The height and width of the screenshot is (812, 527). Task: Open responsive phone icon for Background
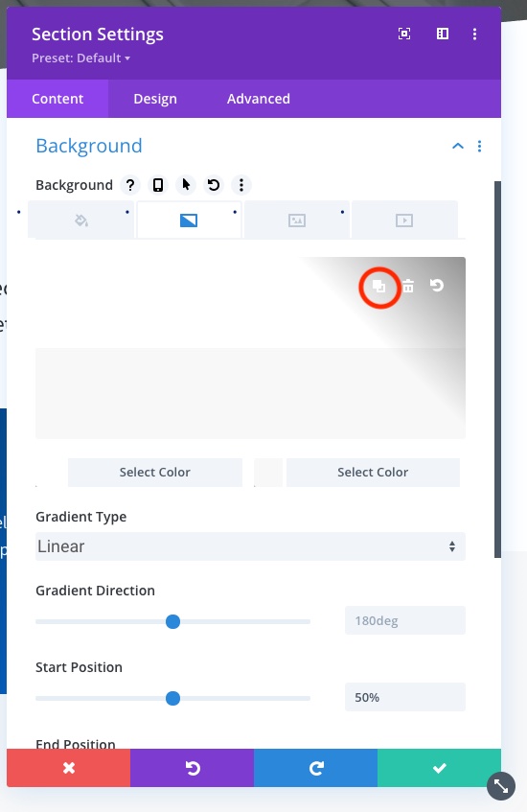[x=158, y=185]
